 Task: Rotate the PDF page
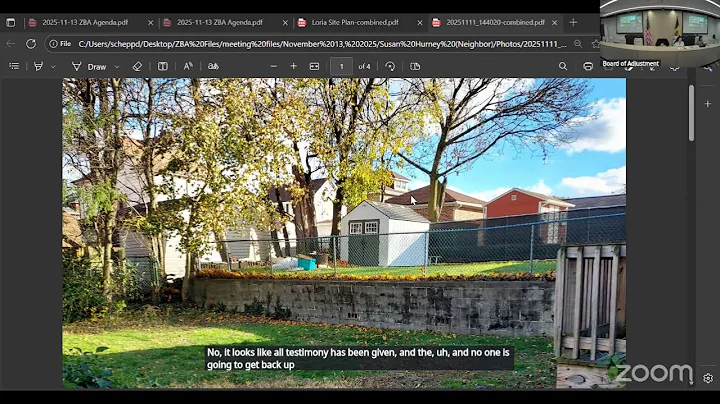coord(390,67)
